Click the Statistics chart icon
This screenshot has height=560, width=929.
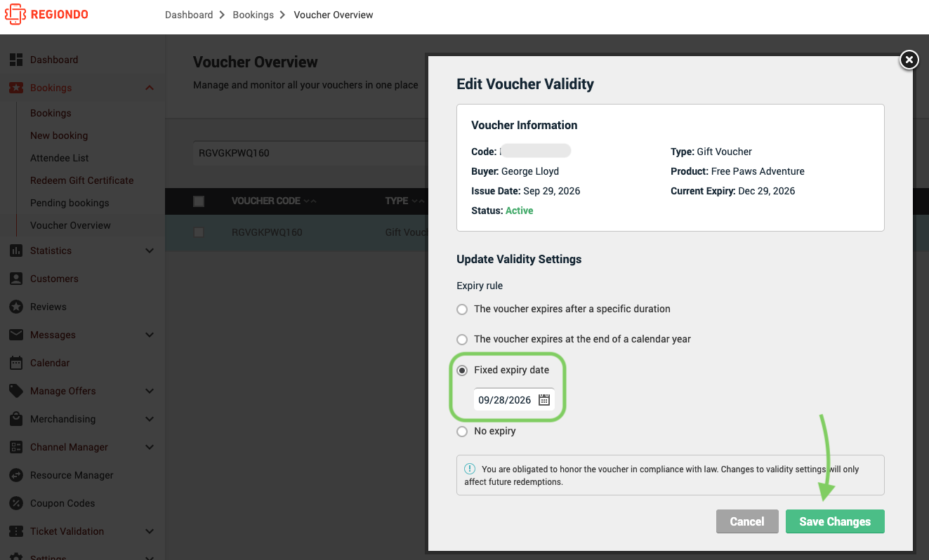pyautogui.click(x=16, y=251)
